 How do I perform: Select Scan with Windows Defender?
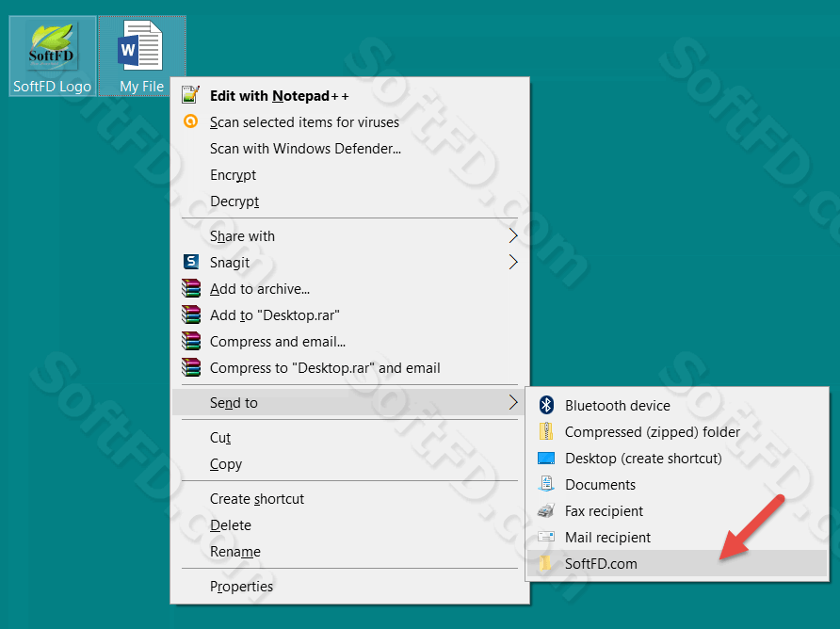tap(349, 149)
